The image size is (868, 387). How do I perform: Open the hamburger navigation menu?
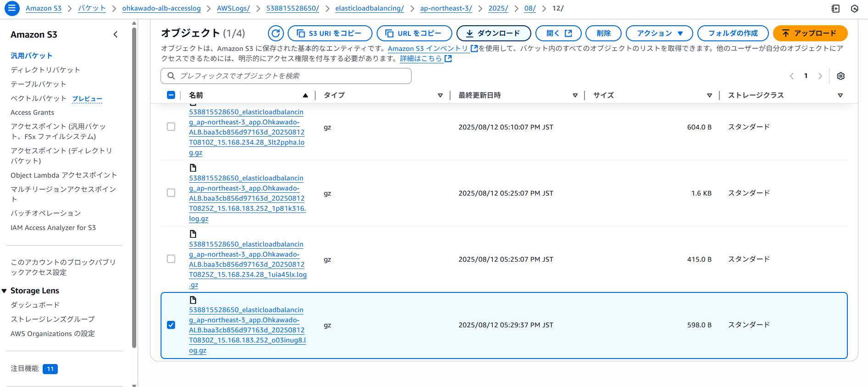(12, 8)
